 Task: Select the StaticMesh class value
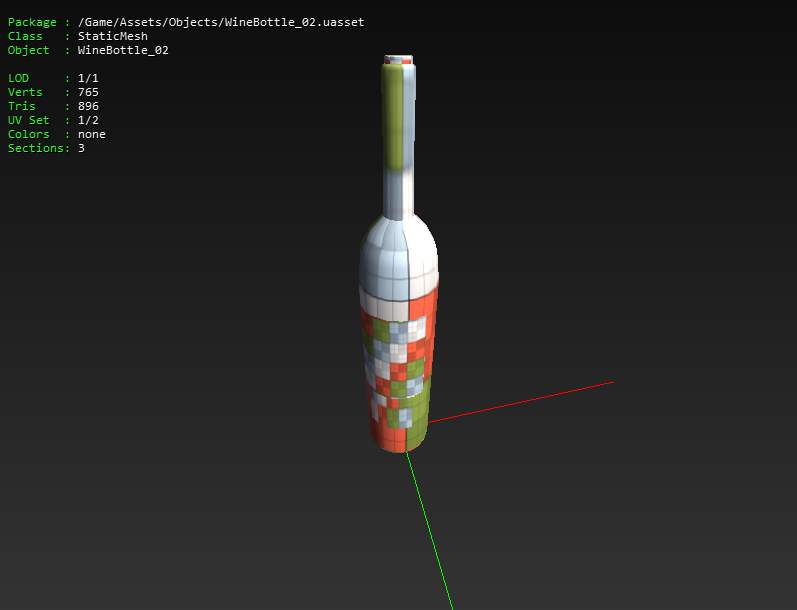[x=113, y=36]
